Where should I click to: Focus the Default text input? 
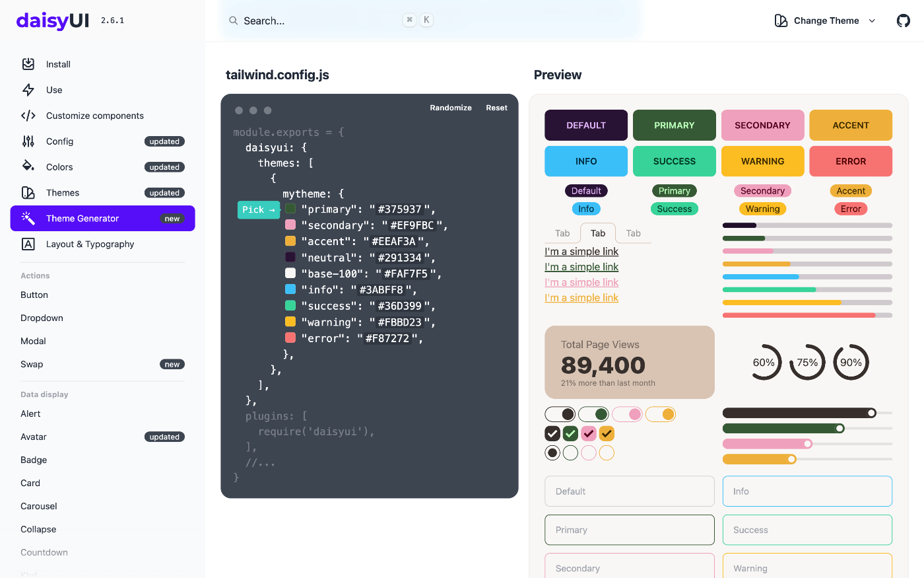click(x=630, y=491)
